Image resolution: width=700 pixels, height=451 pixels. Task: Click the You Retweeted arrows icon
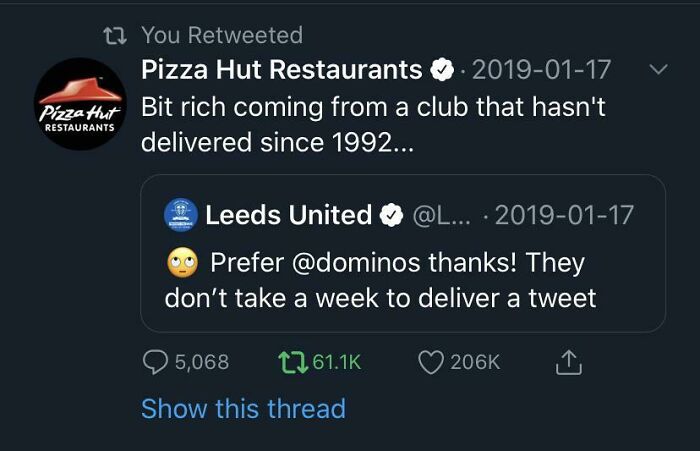[115, 35]
